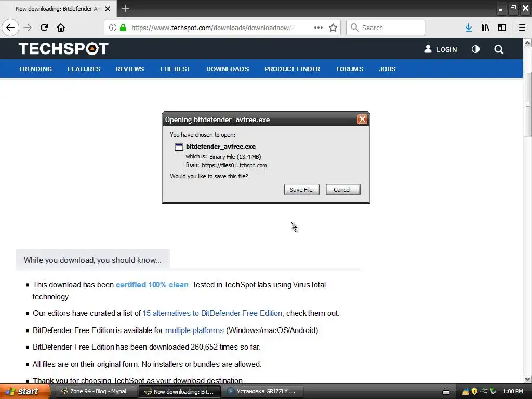
Task: Click the https://files01.tchspt.com source text
Action: coord(234,165)
